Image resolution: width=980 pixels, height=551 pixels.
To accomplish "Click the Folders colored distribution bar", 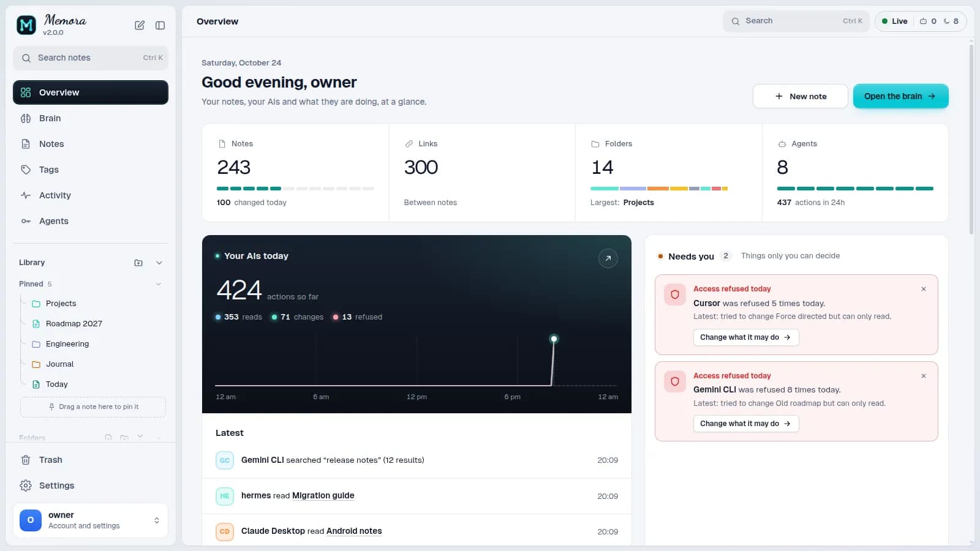I will tap(659, 189).
